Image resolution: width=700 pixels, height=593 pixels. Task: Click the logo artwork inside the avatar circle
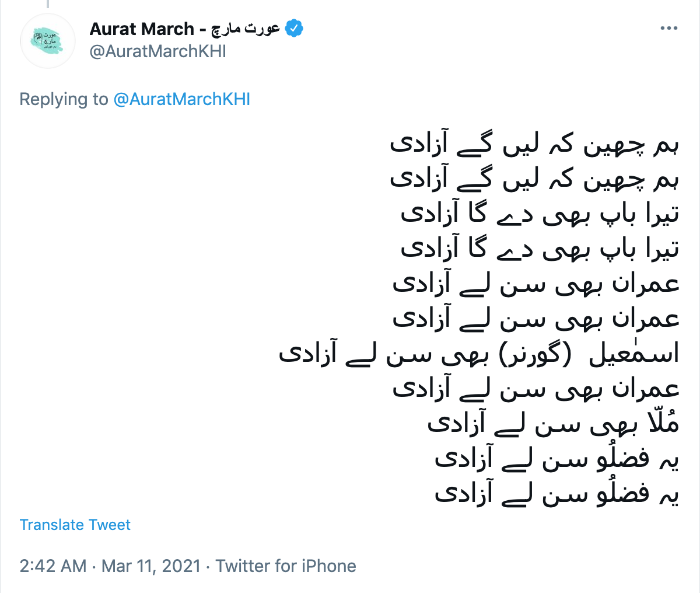point(48,41)
